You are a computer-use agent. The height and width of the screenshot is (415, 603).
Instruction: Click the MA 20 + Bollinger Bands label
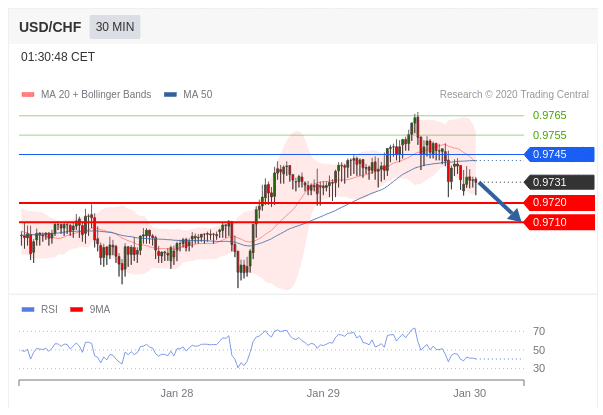pos(96,95)
